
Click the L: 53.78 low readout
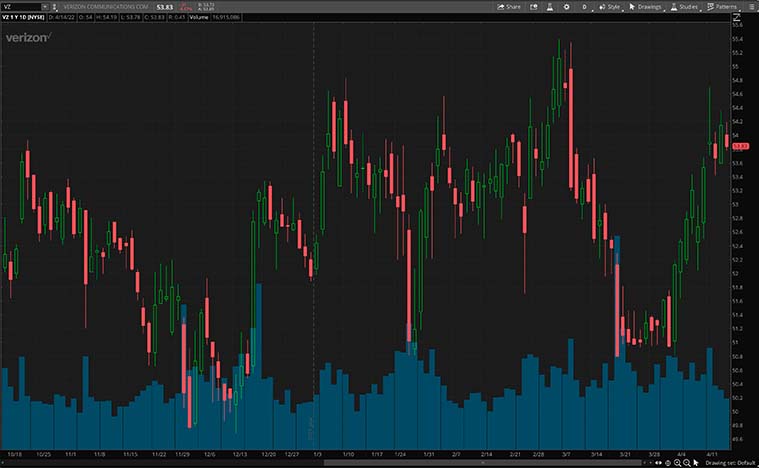(132, 17)
